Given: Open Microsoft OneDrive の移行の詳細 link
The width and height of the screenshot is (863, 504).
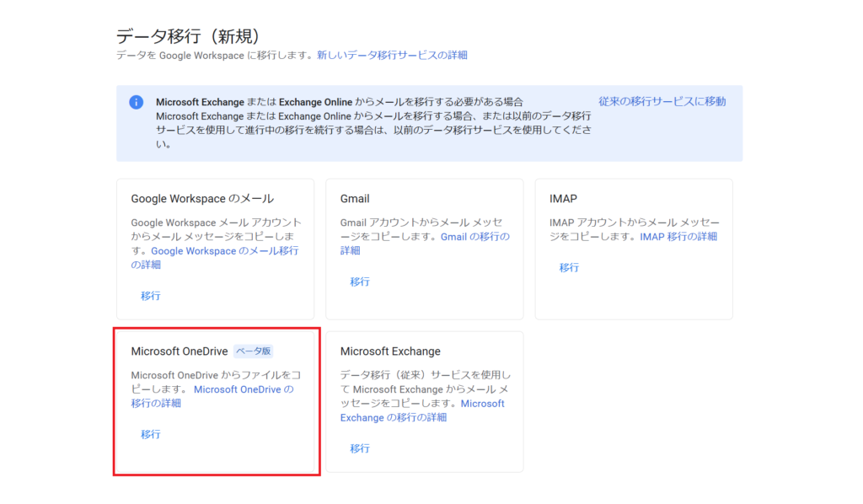Looking at the screenshot, I should 212,396.
